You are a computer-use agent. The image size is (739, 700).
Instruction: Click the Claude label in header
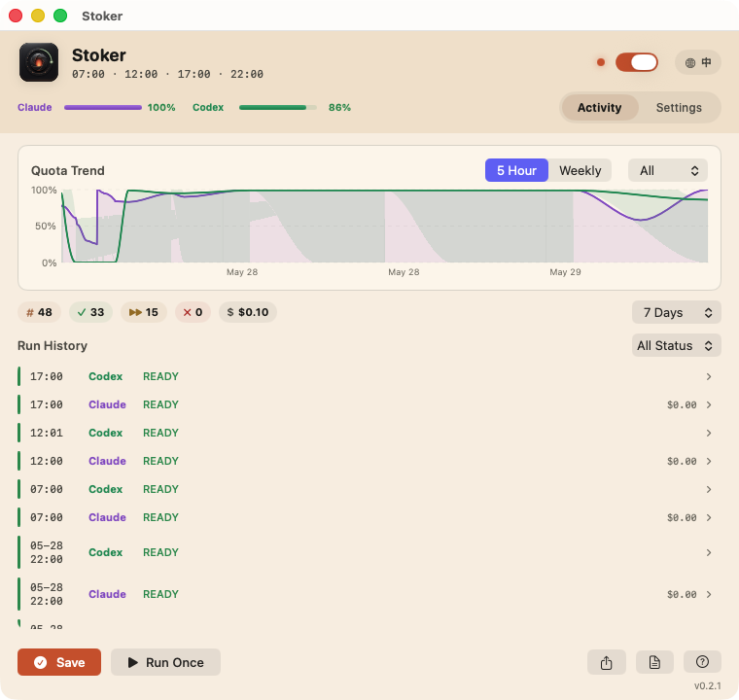point(34,108)
